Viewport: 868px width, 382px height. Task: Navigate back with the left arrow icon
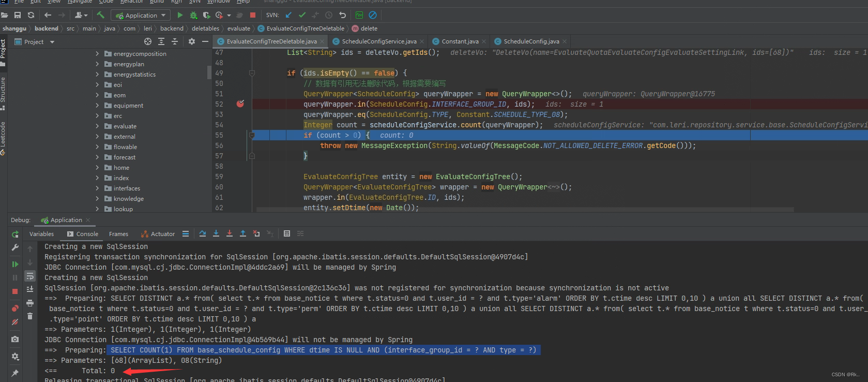point(48,15)
